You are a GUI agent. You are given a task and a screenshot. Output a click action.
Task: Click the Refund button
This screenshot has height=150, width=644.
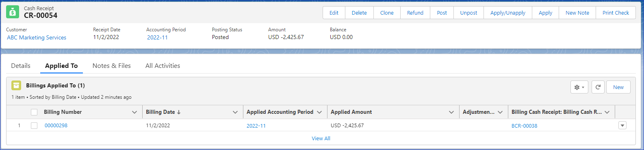coord(415,13)
